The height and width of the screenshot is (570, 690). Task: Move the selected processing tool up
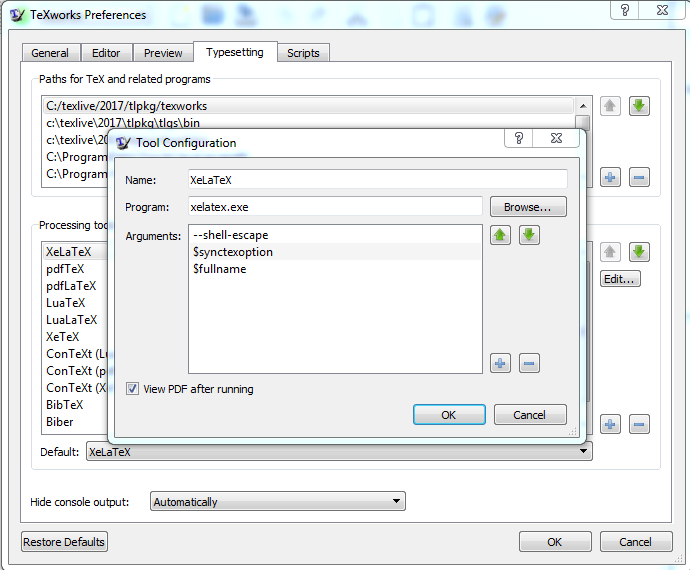point(610,252)
